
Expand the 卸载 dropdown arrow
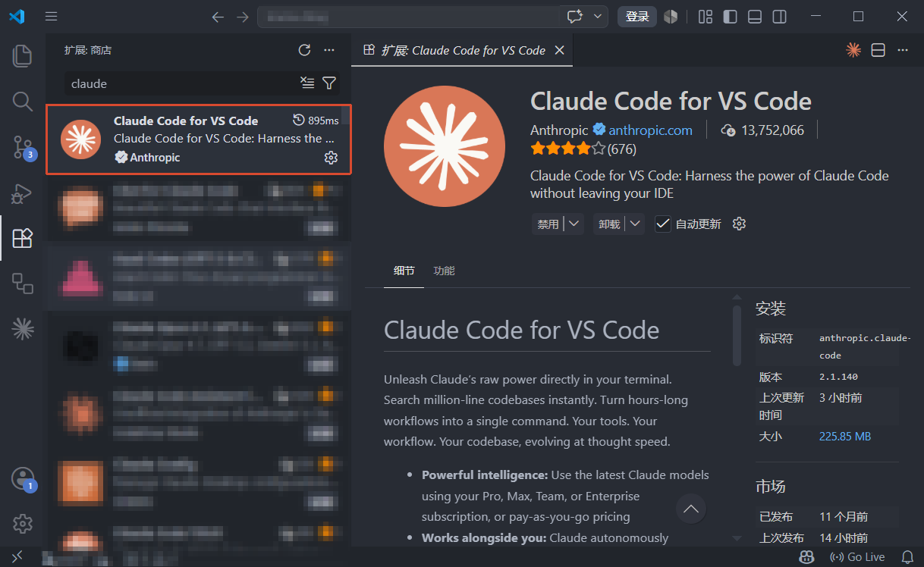click(636, 224)
